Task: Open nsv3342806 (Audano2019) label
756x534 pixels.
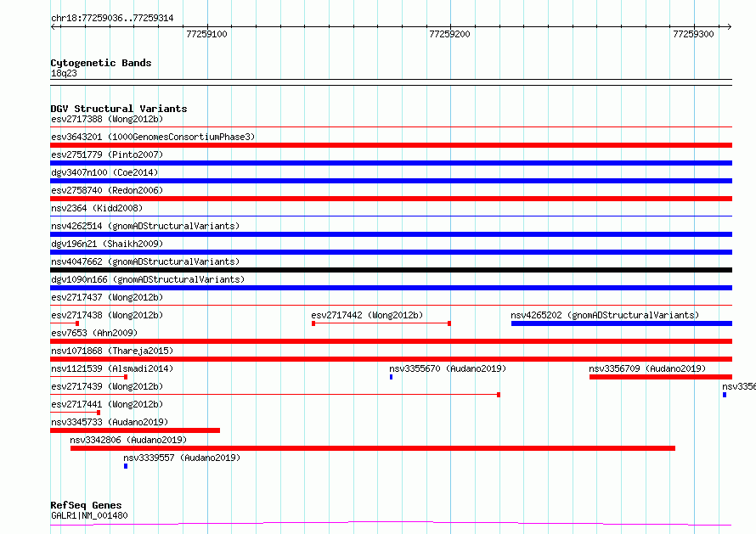Action: tap(128, 440)
